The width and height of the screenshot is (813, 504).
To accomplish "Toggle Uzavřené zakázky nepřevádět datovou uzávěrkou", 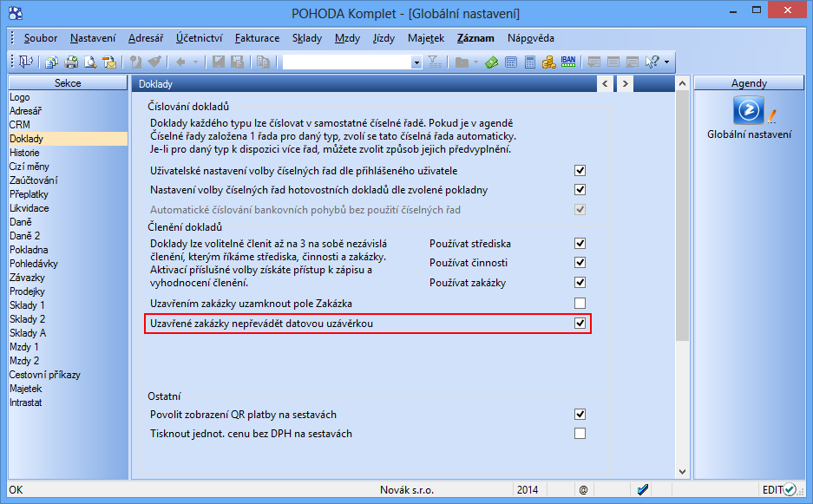I will [x=580, y=323].
